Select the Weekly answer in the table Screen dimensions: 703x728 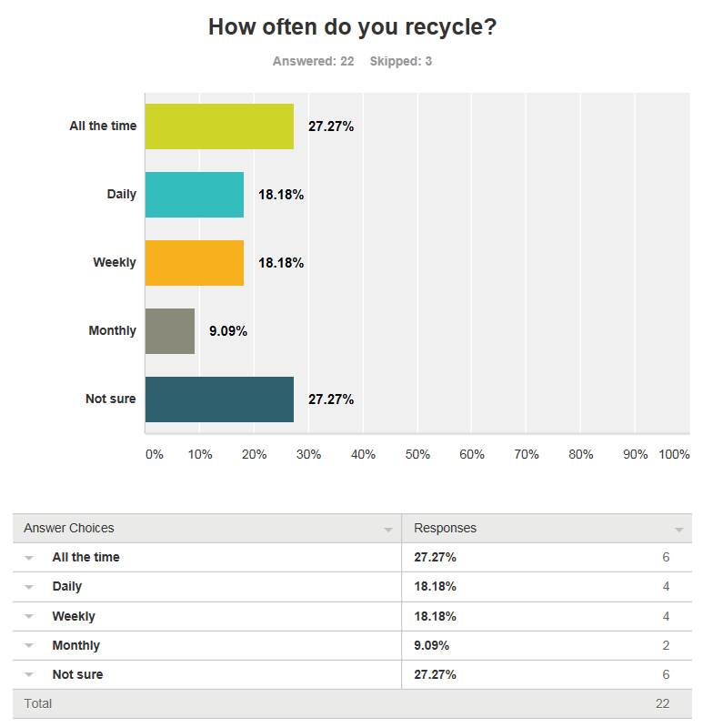pos(74,616)
